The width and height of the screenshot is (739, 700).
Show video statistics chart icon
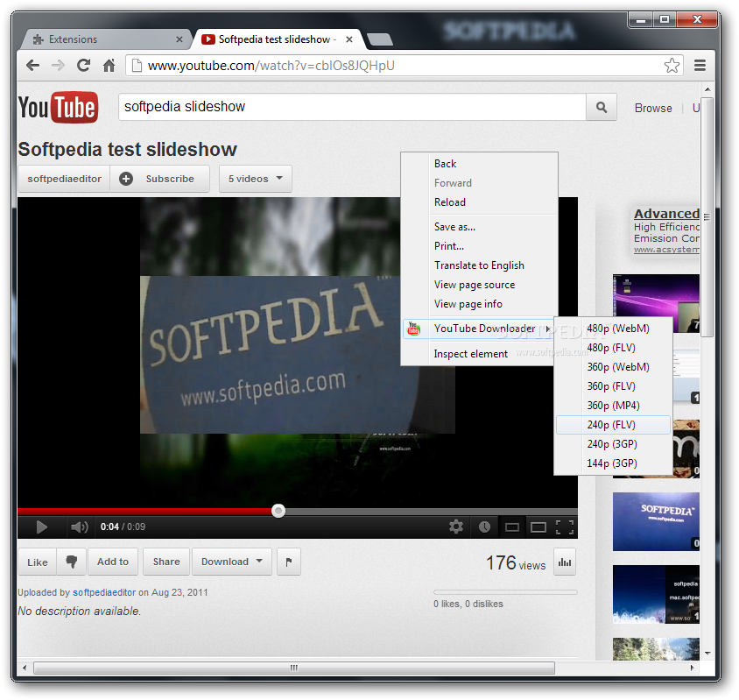[565, 562]
